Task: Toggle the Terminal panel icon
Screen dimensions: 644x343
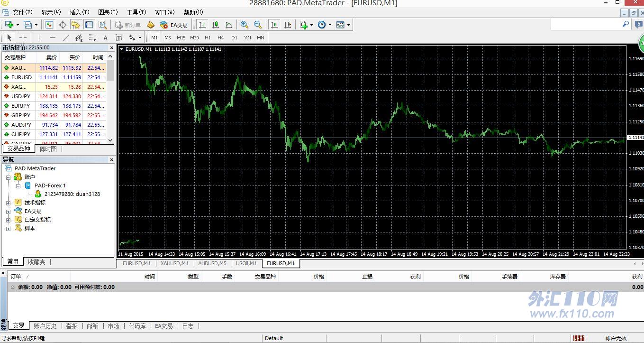Action: (89, 25)
